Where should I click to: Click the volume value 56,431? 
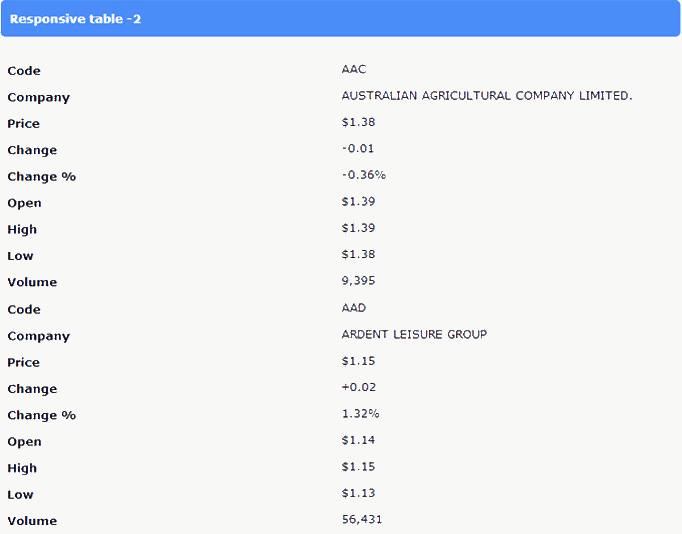tap(361, 520)
